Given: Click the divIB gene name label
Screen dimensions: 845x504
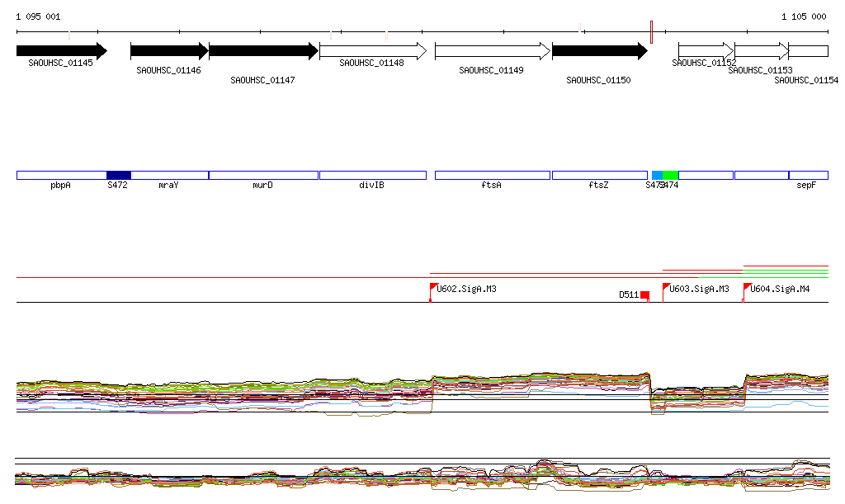Looking at the screenshot, I should (x=372, y=186).
